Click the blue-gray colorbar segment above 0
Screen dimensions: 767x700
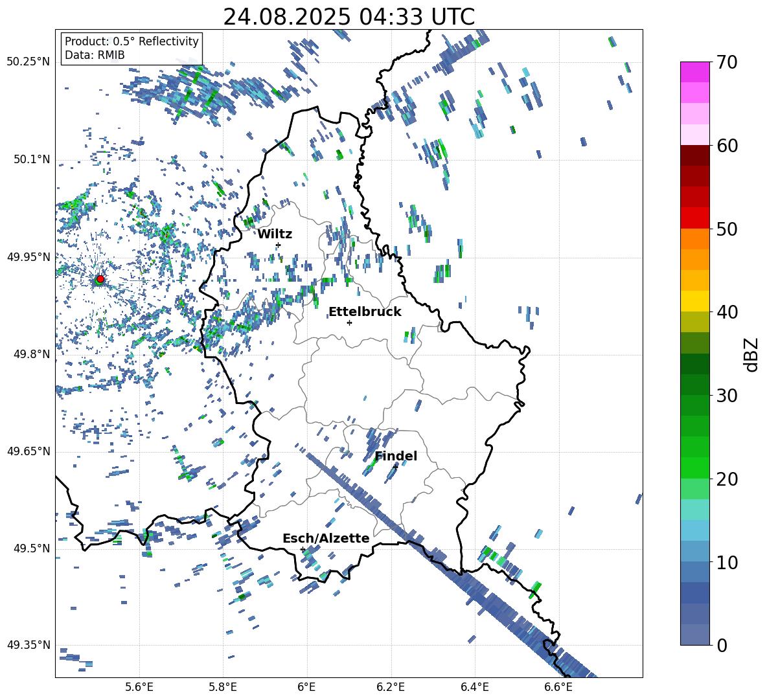[694, 635]
